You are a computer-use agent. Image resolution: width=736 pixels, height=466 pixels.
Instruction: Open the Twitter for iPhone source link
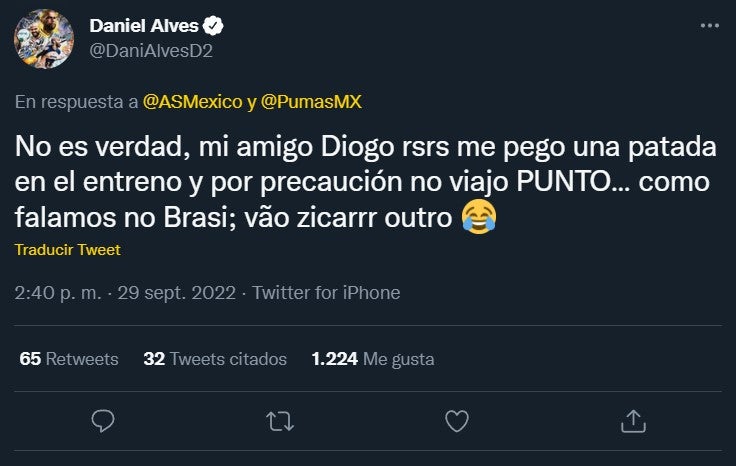point(326,293)
